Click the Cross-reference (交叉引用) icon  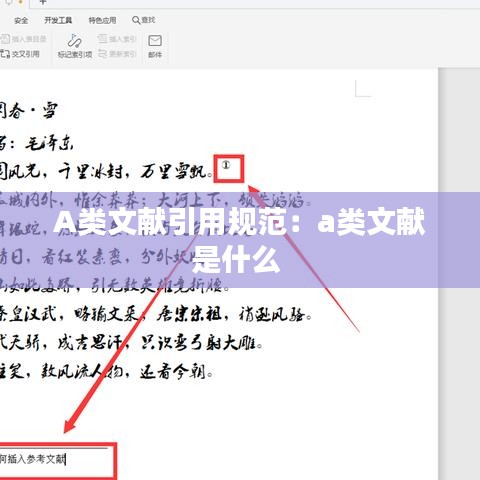5,53
